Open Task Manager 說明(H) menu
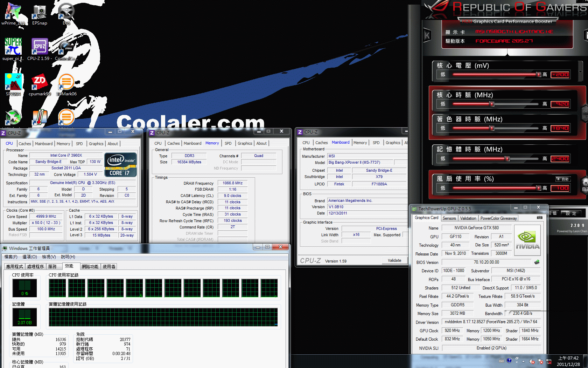The image size is (588, 368). pyautogui.click(x=68, y=257)
